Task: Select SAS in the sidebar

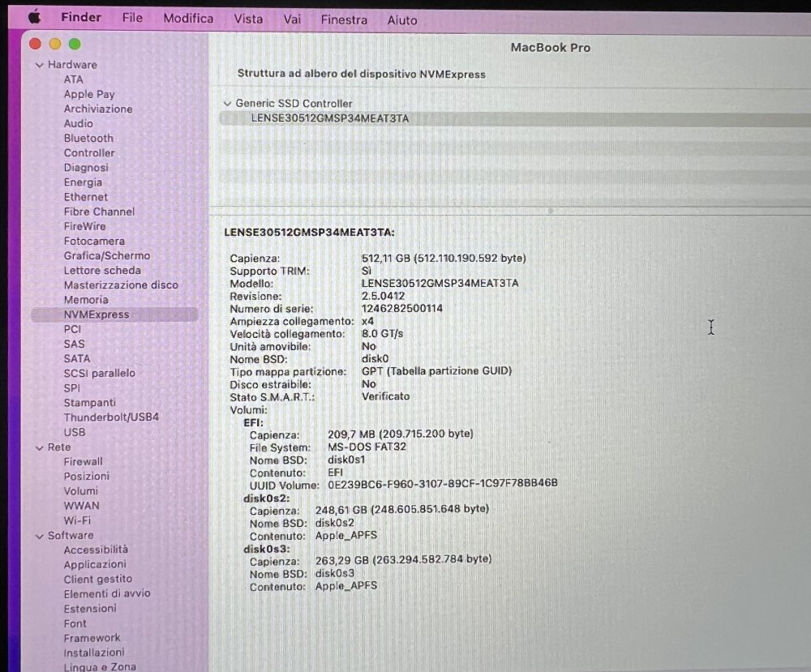Action: point(74,344)
